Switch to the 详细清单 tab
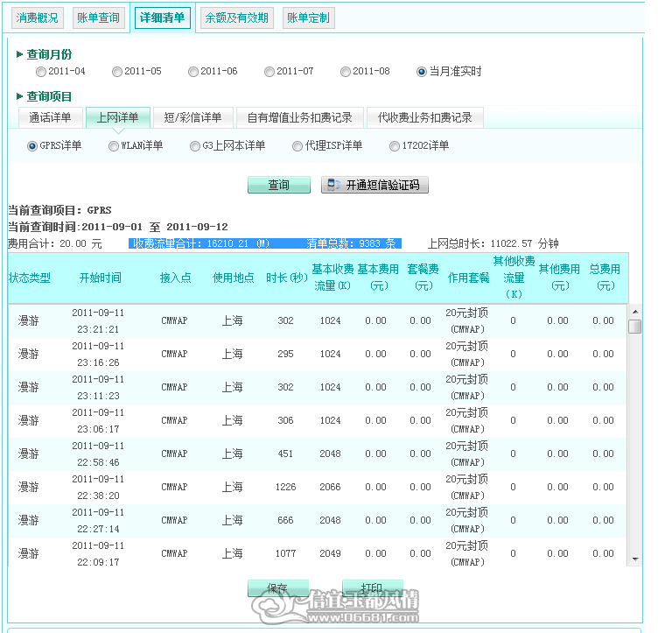Viewport: 672px width, 633px height. (163, 18)
